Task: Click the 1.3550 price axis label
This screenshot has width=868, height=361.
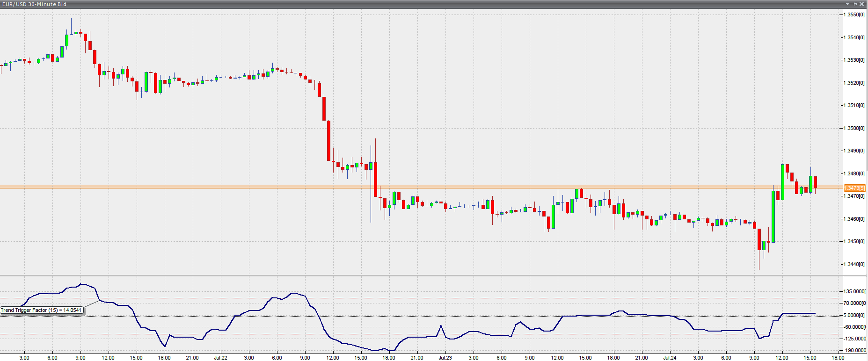Action: pyautogui.click(x=854, y=14)
